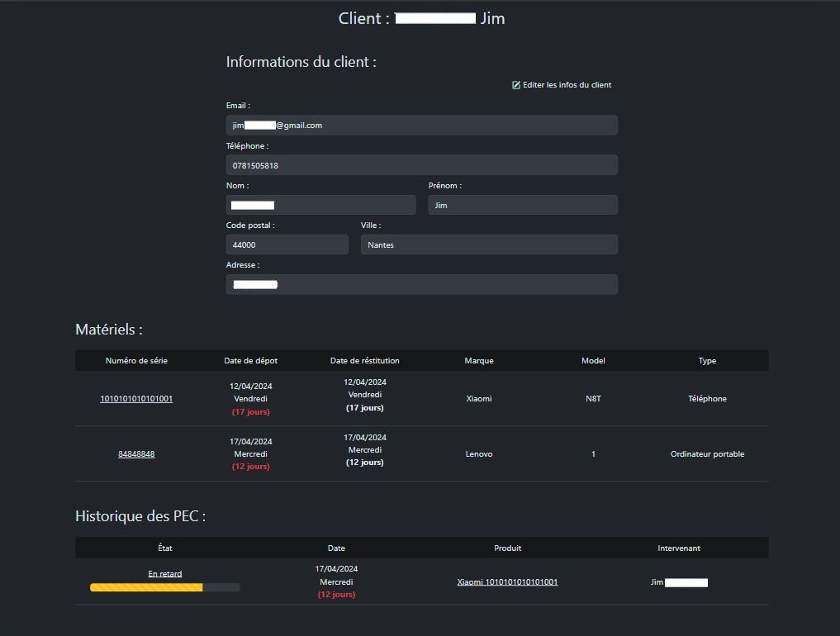Select the Code postal field with 44000
Screen dimensions: 840x636
tap(287, 244)
